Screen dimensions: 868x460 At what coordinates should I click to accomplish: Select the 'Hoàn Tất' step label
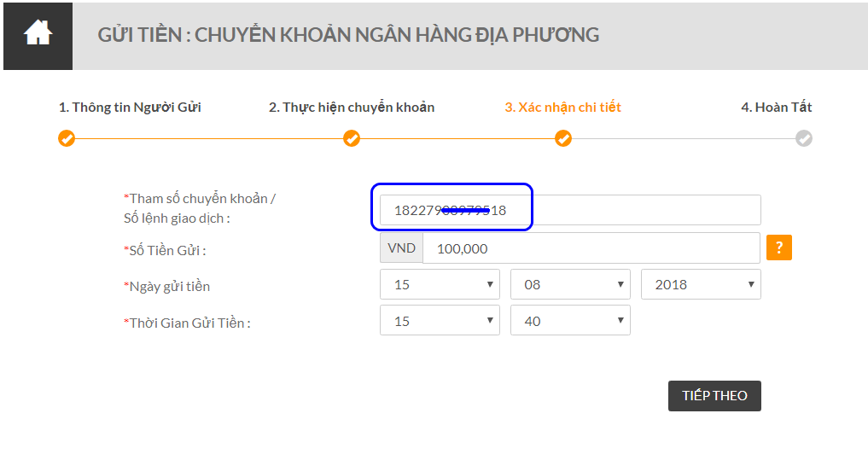[776, 108]
